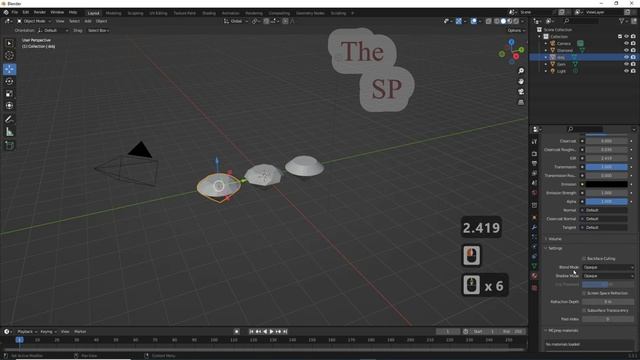Open the Render menu
Image resolution: width=640 pixels, height=360 pixels.
[40, 13]
